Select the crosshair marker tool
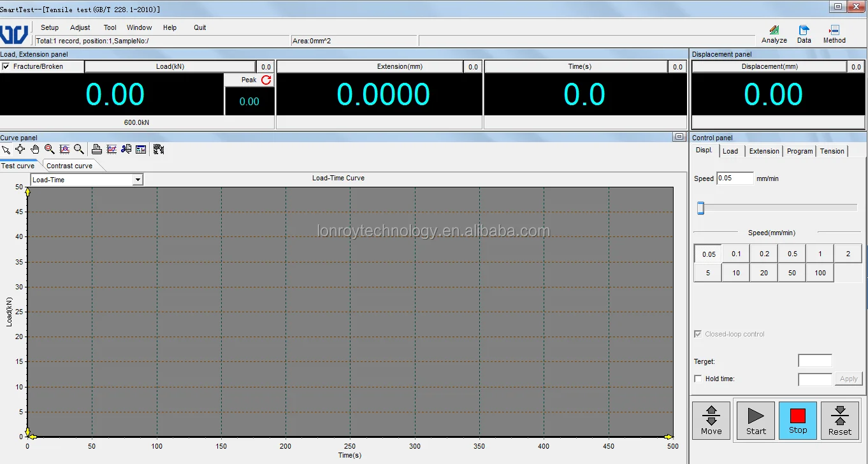The height and width of the screenshot is (464, 868). pos(20,149)
